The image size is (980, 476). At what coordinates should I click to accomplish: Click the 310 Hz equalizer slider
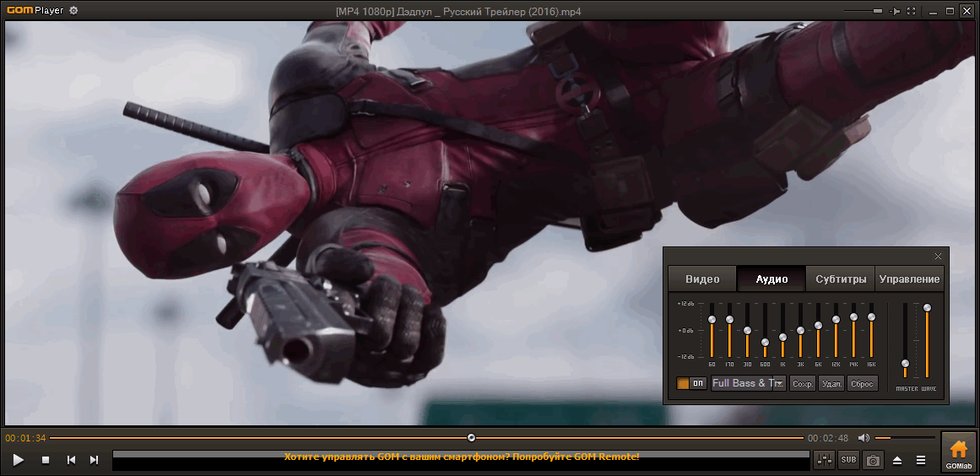747,330
